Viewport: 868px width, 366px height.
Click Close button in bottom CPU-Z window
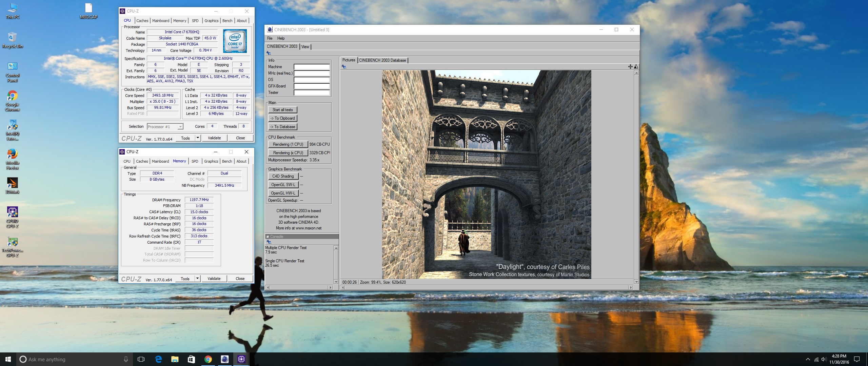240,279
